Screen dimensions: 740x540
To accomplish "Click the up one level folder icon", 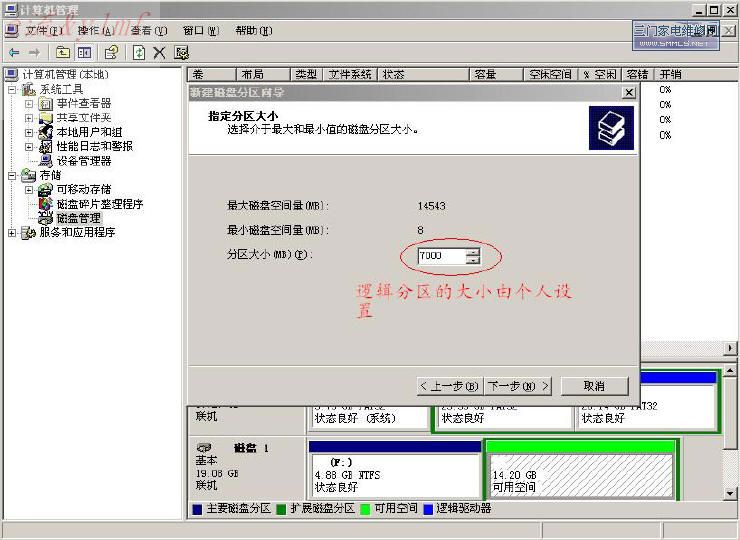I will pos(63,52).
